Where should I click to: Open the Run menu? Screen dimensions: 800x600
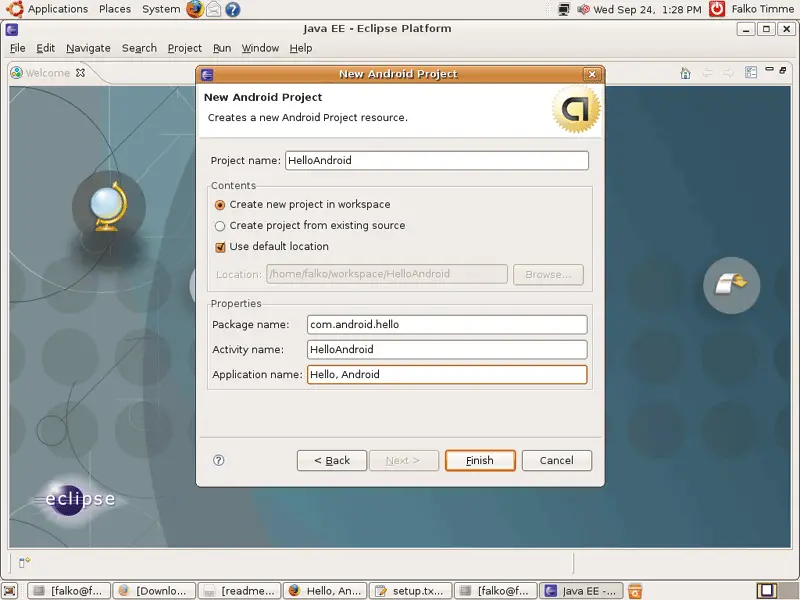tap(222, 48)
